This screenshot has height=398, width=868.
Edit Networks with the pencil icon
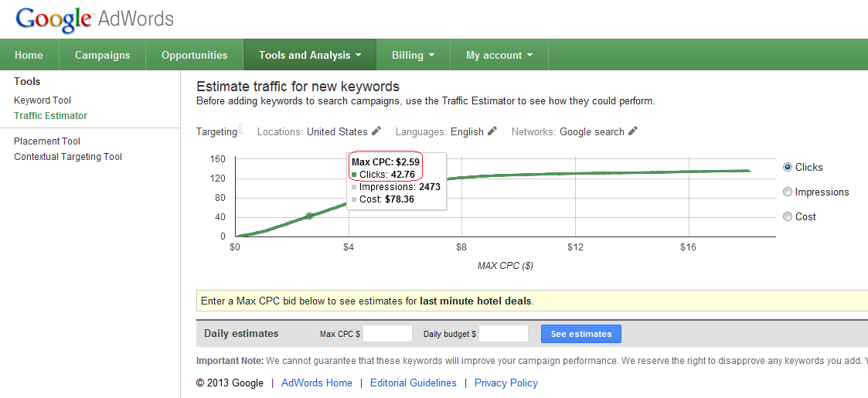633,131
